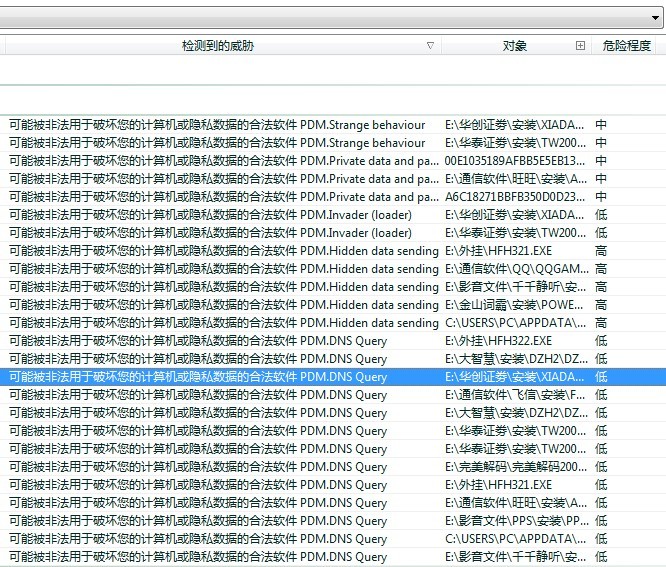
Task: Select the Invader (loader) row for 华创证券
Action: [333, 215]
